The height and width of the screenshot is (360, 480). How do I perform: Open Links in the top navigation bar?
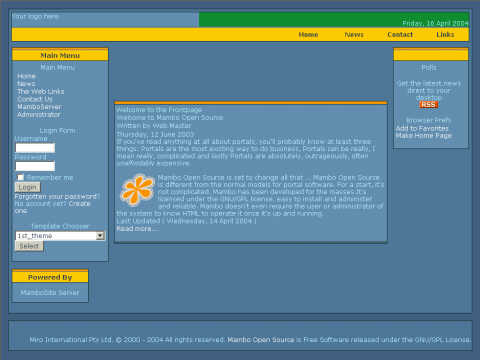[445, 35]
